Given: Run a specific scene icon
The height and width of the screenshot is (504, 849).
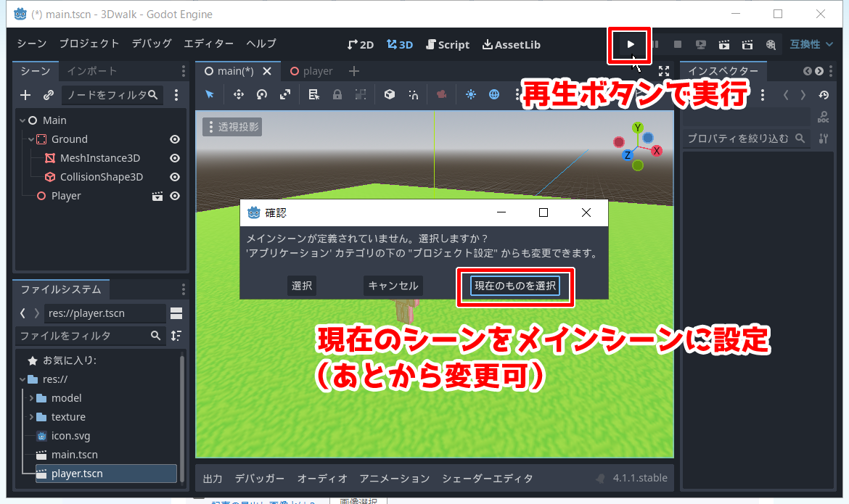Looking at the screenshot, I should [x=747, y=44].
